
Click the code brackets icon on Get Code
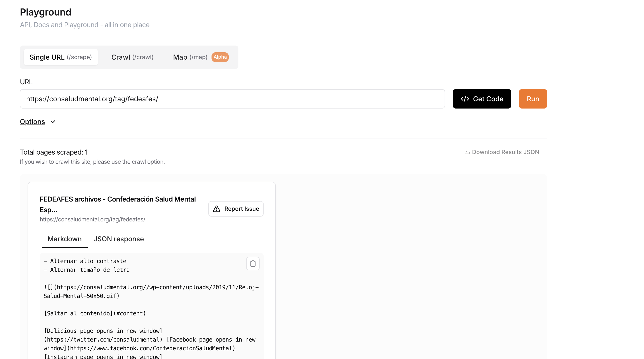click(465, 99)
